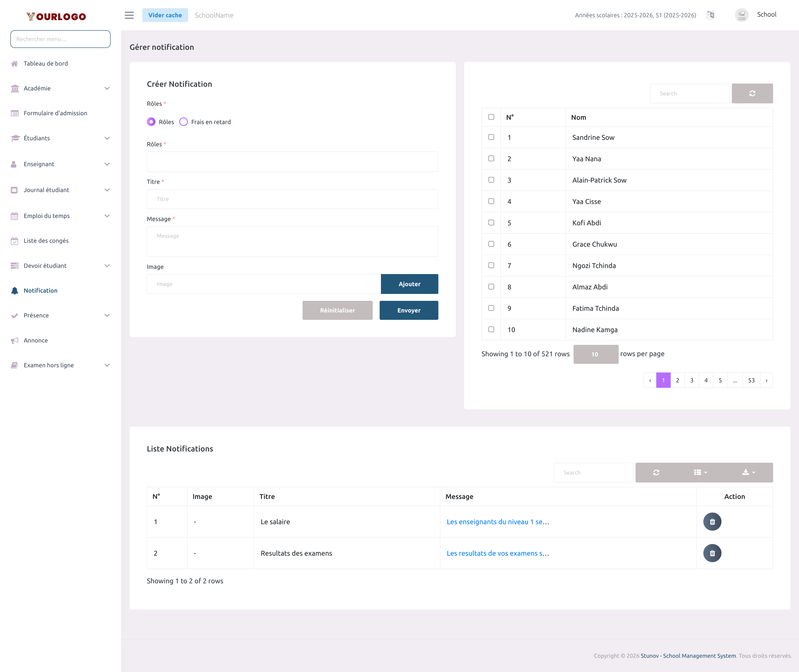Screen dimensions: 799x672
Task: Open the columns dropdown in Liste Notifications
Action: point(700,472)
